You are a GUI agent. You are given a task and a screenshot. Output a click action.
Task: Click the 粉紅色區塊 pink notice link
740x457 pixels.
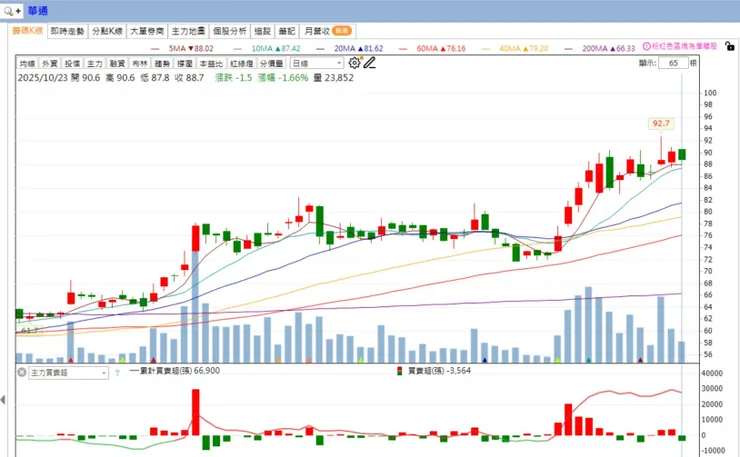coord(684,46)
